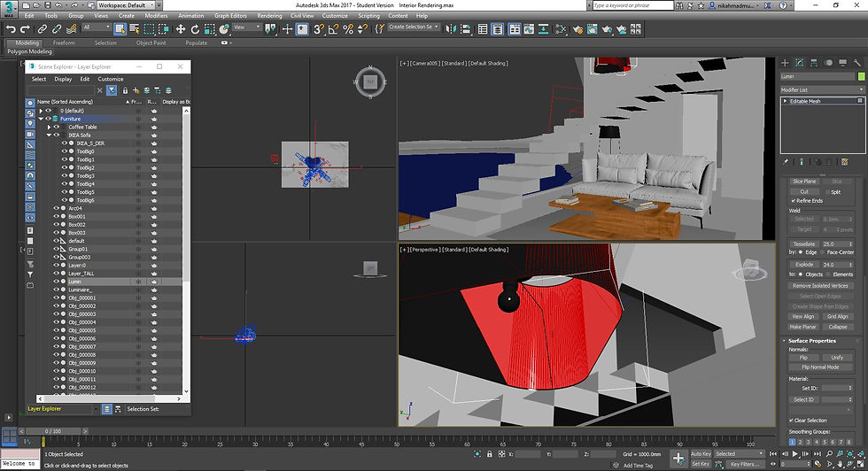
Task: Click the Flip Normal Mode button
Action: [x=820, y=367]
